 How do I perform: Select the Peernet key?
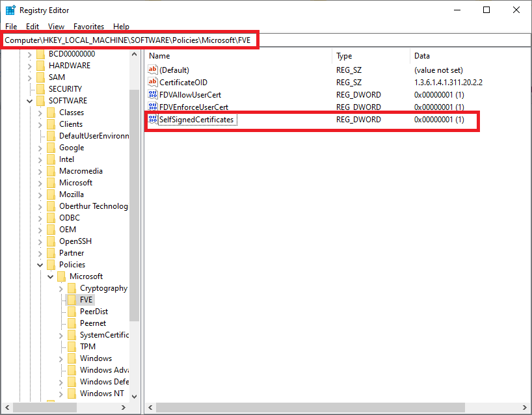pos(93,323)
